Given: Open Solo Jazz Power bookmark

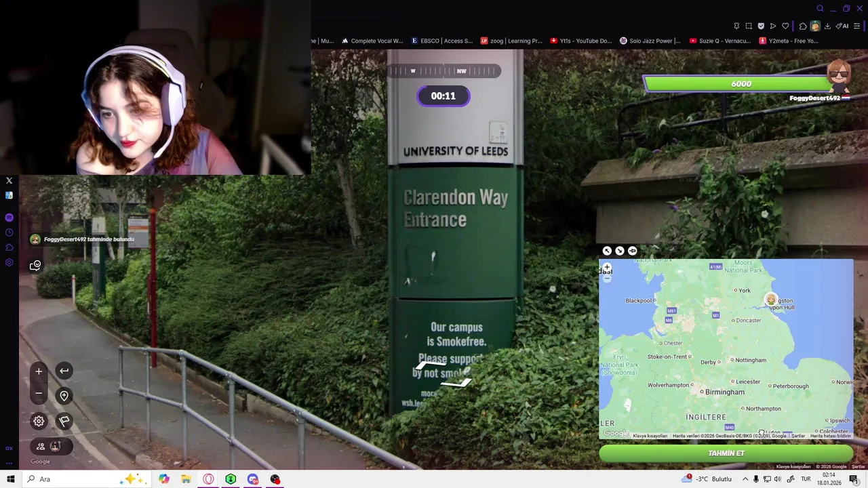Looking at the screenshot, I should (x=650, y=41).
